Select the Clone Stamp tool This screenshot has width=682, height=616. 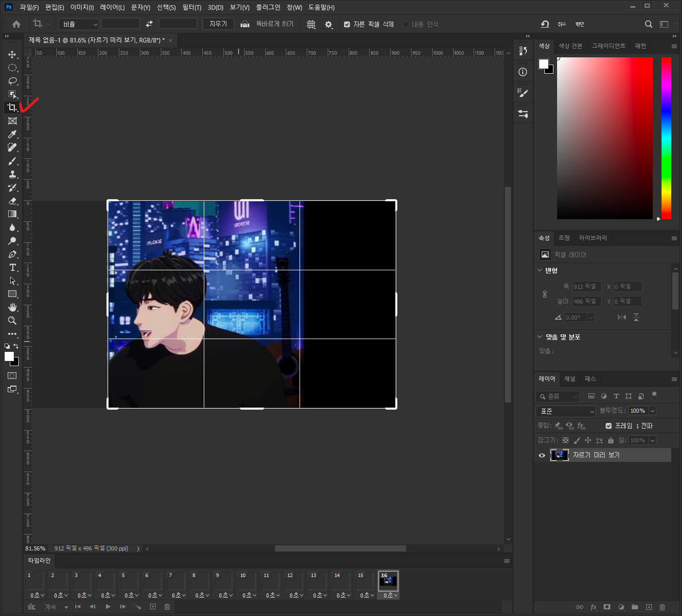[12, 174]
